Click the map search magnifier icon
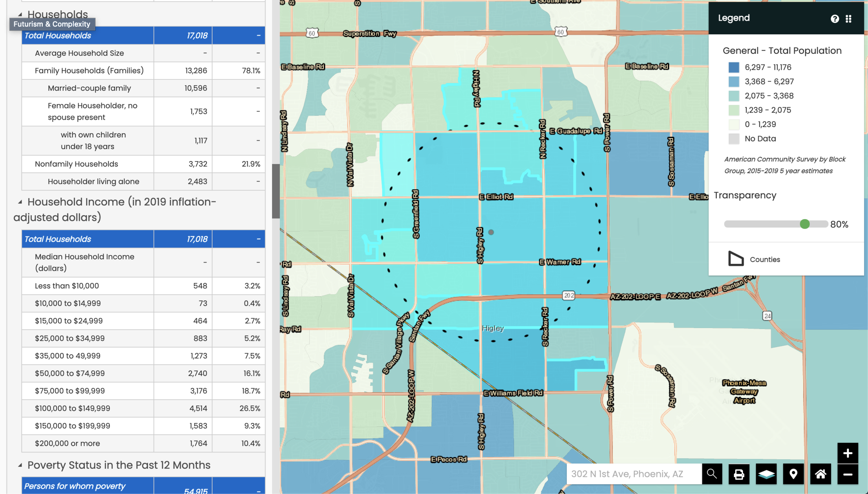868x494 pixels. point(712,474)
